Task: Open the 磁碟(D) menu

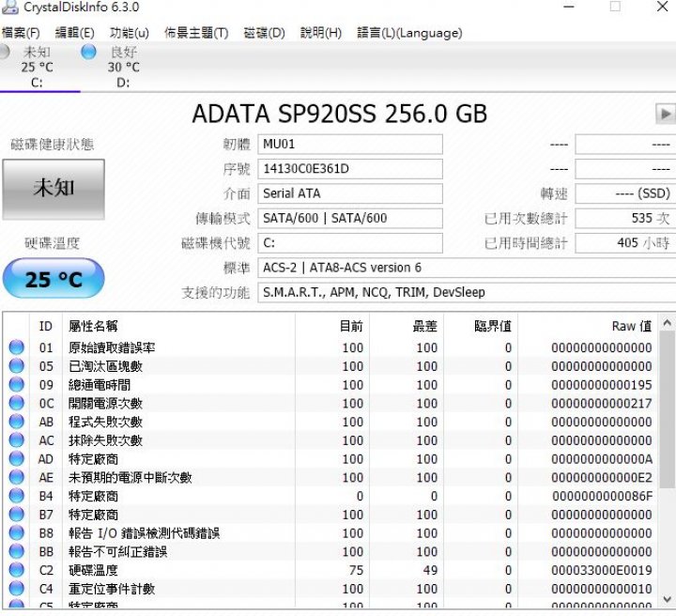Action: click(x=264, y=33)
